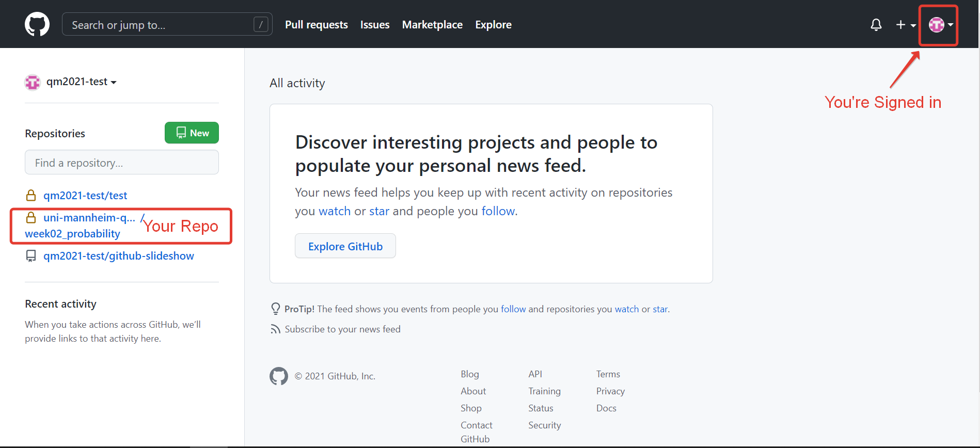The height and width of the screenshot is (448, 980).
Task: Click the qm2021-test avatar in sidebar
Action: coord(33,82)
